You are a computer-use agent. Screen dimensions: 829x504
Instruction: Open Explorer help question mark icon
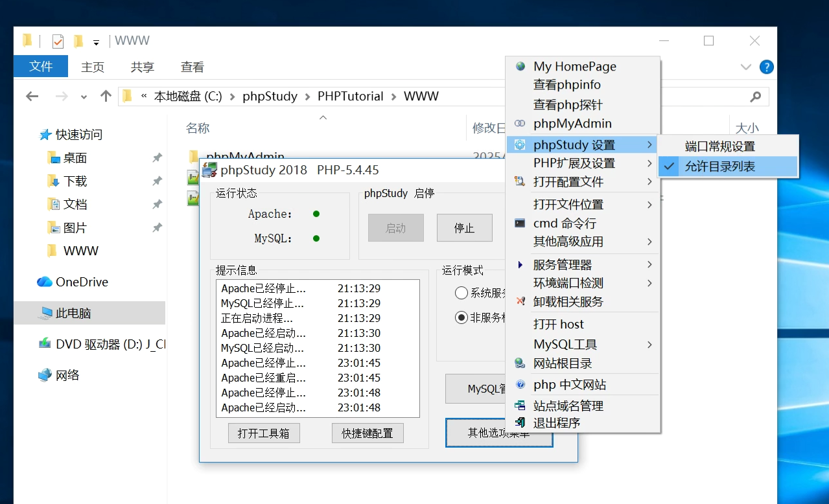tap(766, 67)
